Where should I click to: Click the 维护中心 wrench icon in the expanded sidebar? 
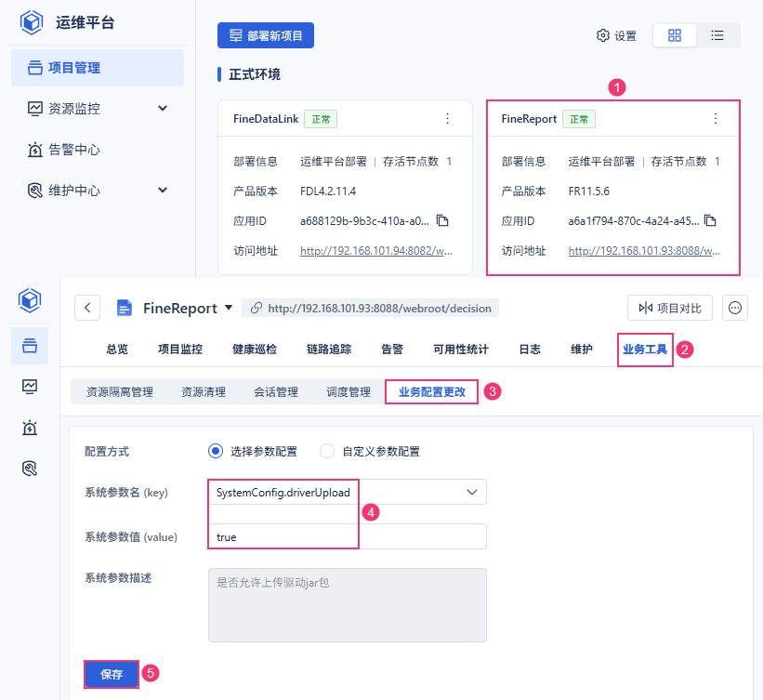pyautogui.click(x=35, y=191)
